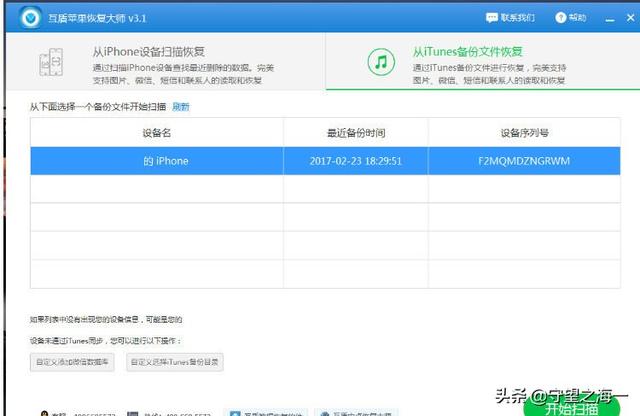Screen dimensions: 640x416
Task: Click the 设备名 column header
Action: pos(157,133)
